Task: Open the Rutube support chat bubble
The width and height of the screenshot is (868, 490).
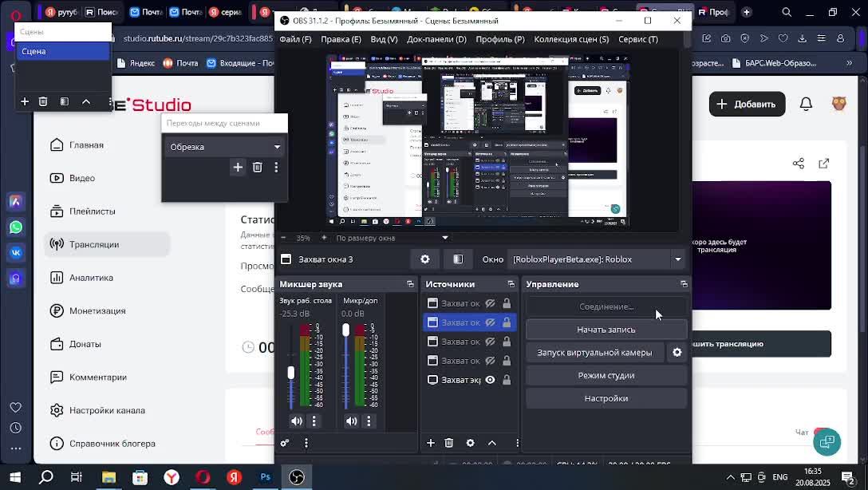Action: pyautogui.click(x=827, y=441)
